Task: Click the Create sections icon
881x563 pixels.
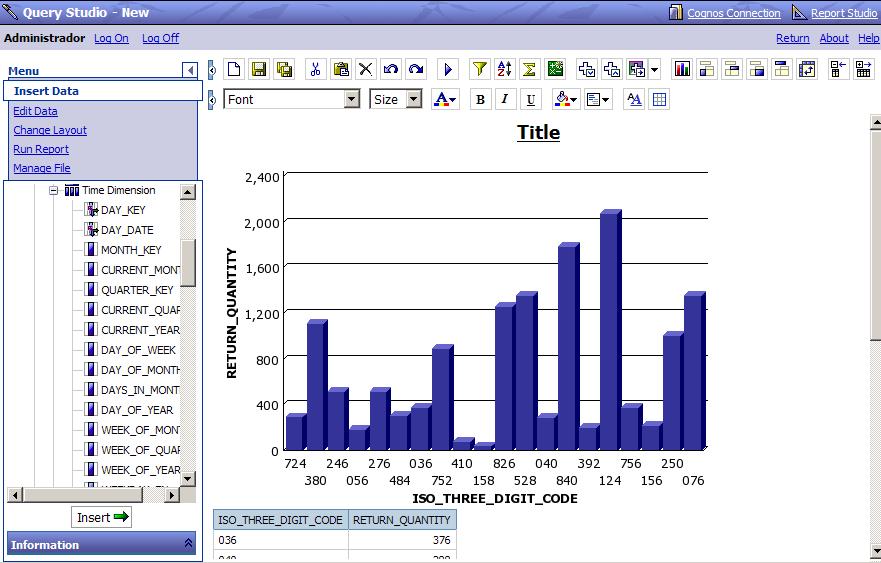Action: click(782, 69)
